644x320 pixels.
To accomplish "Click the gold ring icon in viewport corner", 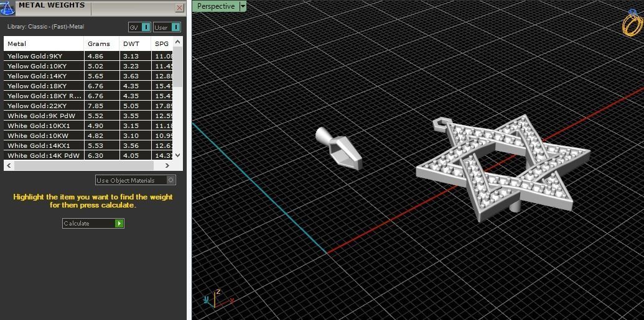I will pyautogui.click(x=633, y=24).
